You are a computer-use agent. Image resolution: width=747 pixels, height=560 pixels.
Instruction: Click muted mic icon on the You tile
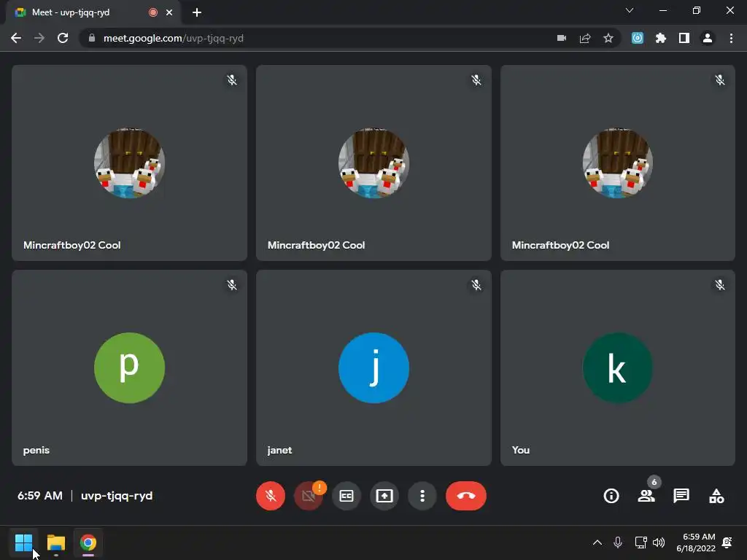(720, 285)
